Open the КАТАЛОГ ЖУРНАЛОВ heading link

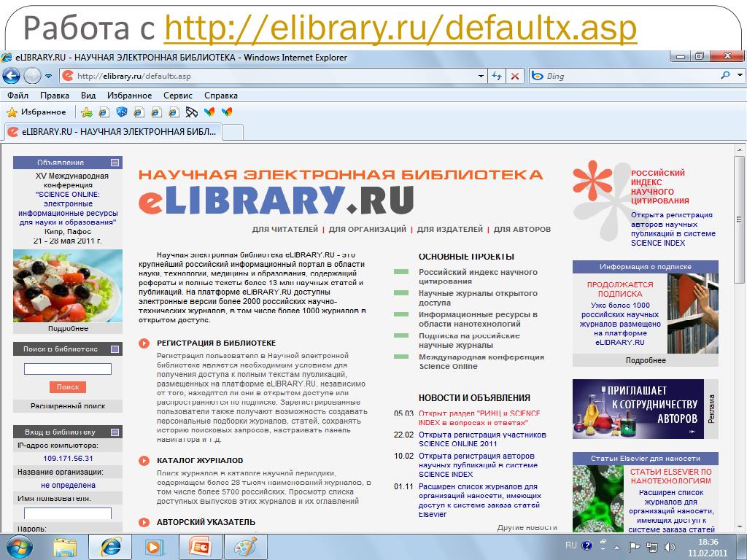pyautogui.click(x=200, y=461)
